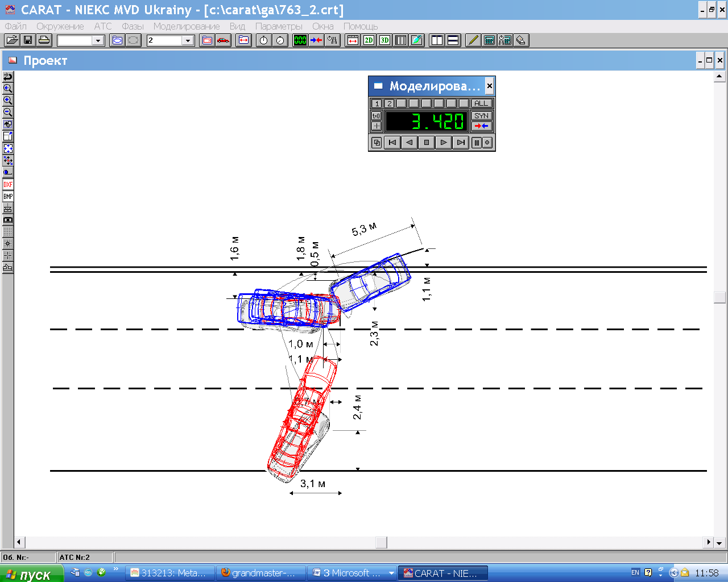Click the pencil draw toolbar icon
Screen dimensions: 728x582
point(473,40)
